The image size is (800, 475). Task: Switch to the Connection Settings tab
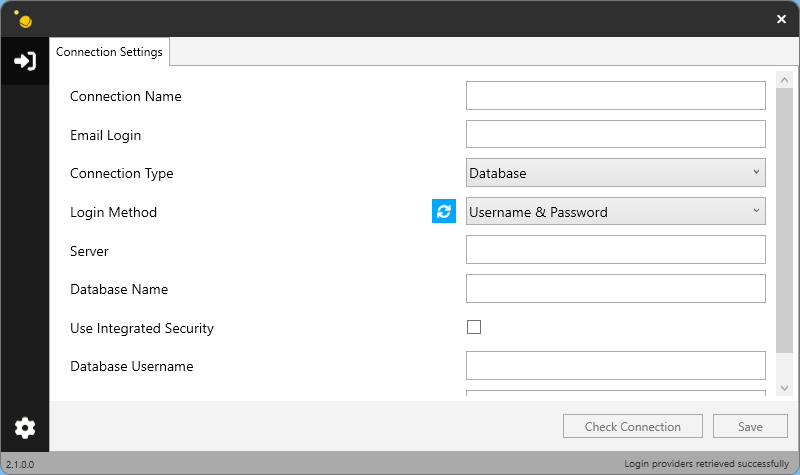[109, 52]
